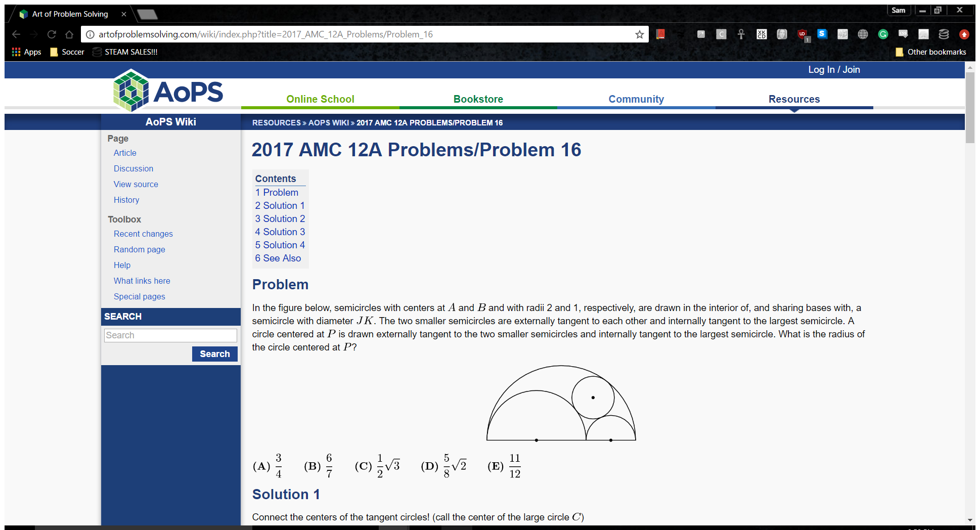The height and width of the screenshot is (530, 980).
Task: Open Special pages link
Action: [140, 296]
